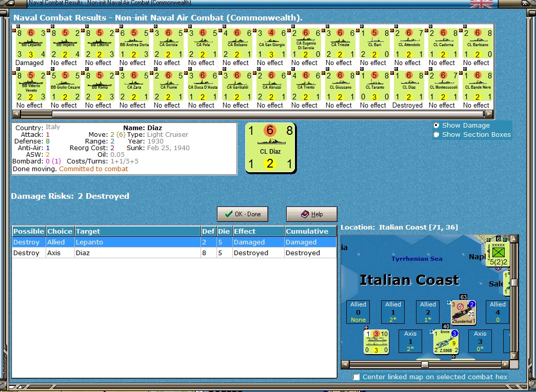Enable the Show Section Boxes option
This screenshot has width=536, height=392.
pos(436,135)
